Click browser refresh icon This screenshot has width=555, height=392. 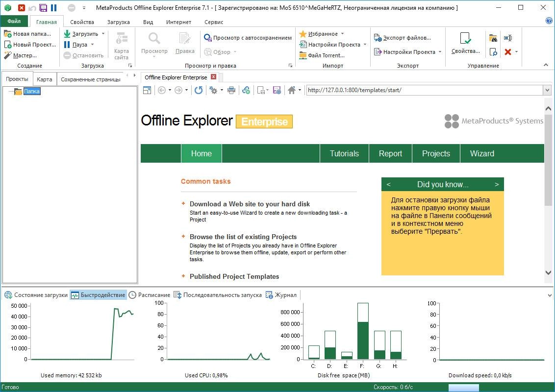coord(199,90)
